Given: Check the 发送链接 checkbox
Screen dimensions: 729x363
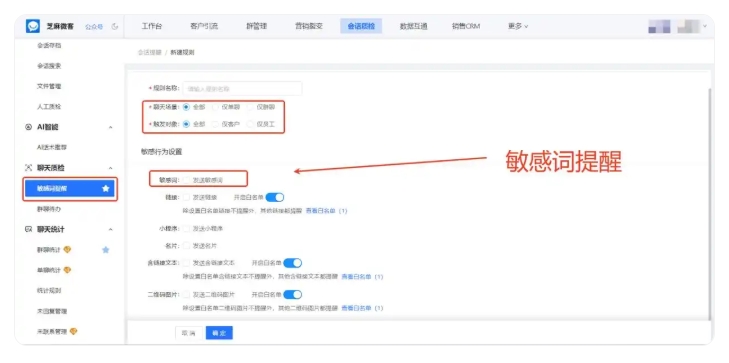Looking at the screenshot, I should (x=186, y=197).
